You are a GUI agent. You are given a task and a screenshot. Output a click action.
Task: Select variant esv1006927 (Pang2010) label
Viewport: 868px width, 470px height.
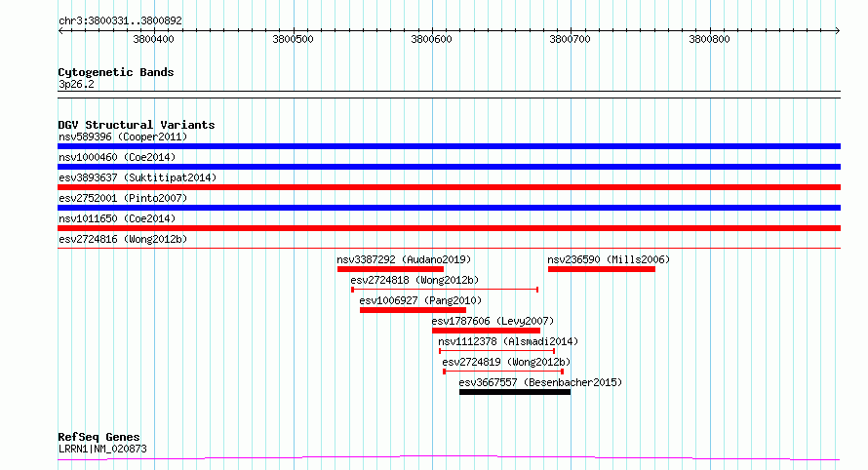pos(420,300)
